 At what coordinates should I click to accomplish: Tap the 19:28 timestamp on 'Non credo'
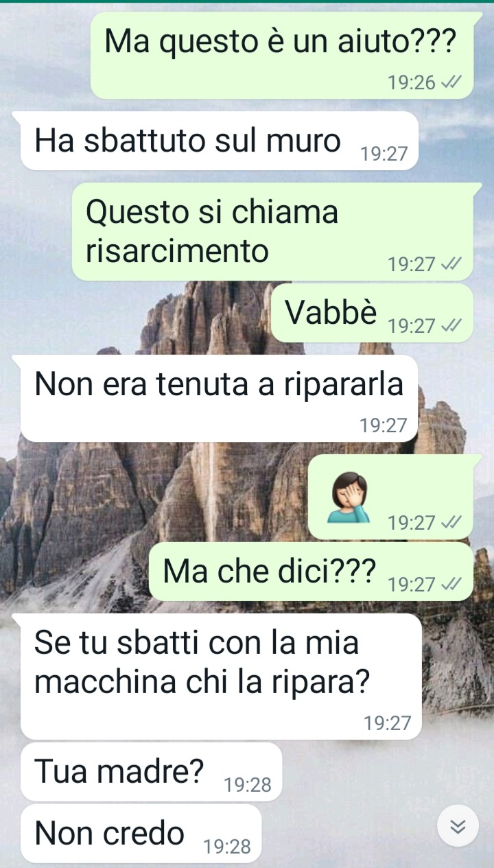[227, 847]
